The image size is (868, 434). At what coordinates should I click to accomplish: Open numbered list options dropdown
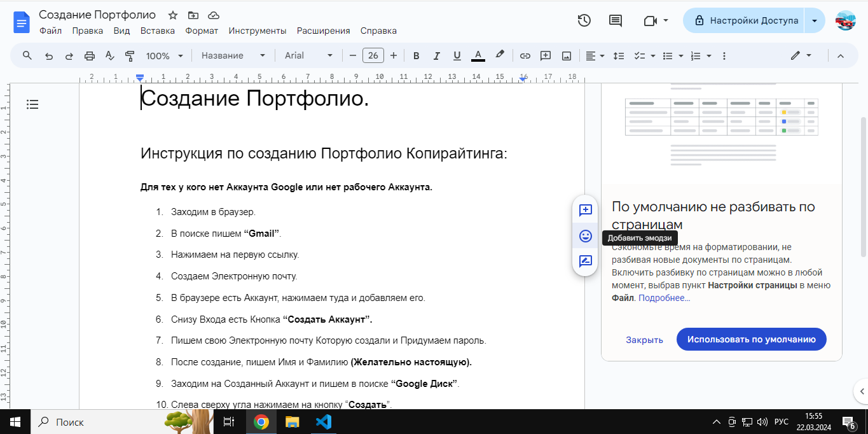701,55
